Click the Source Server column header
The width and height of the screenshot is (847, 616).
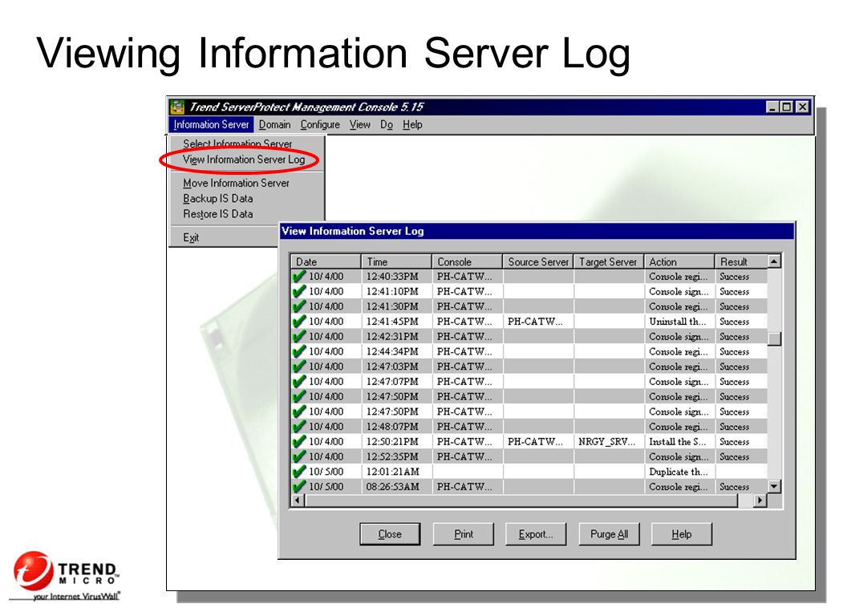point(538,262)
